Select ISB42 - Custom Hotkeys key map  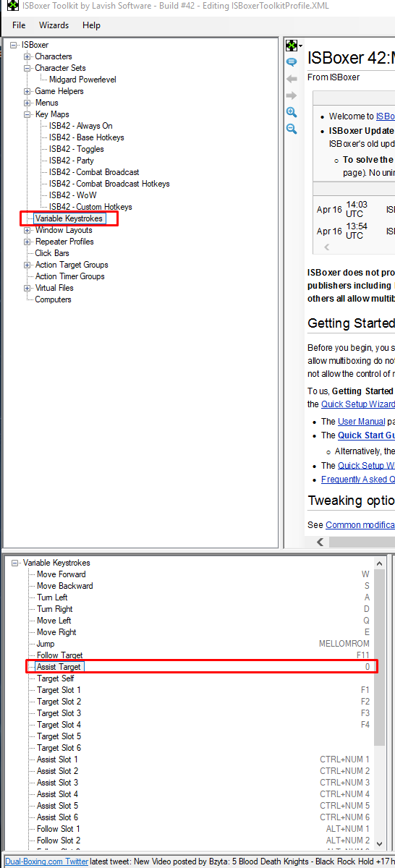pyautogui.click(x=90, y=207)
